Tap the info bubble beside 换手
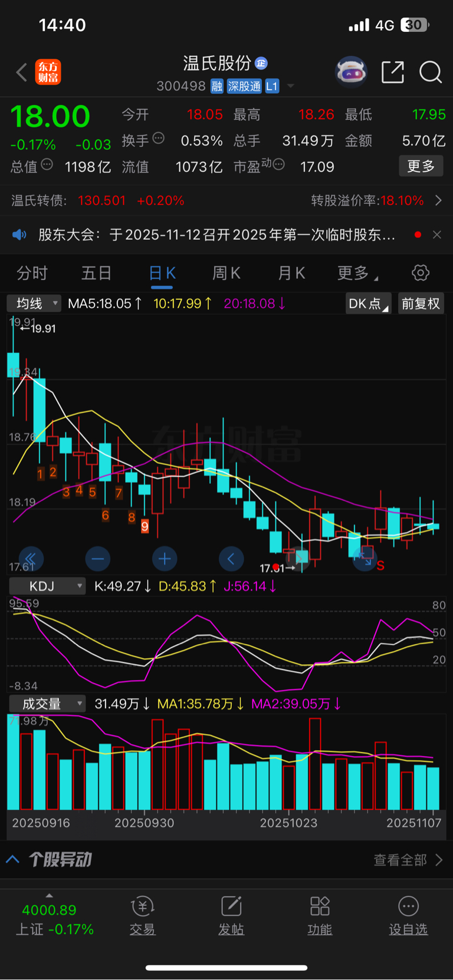 (158, 138)
